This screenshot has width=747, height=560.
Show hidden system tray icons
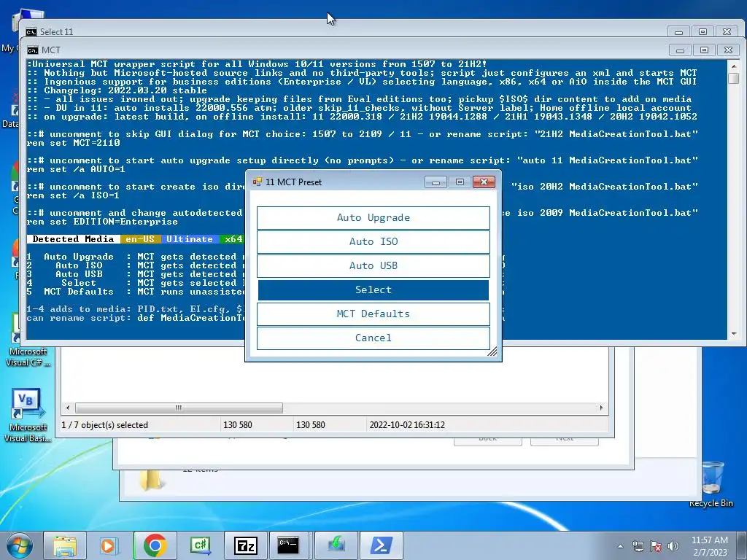point(620,546)
